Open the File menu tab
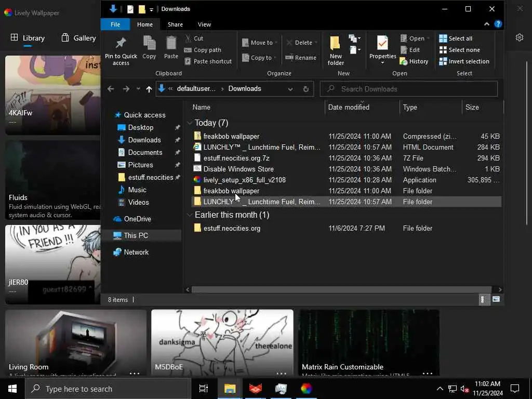The width and height of the screenshot is (532, 399). point(115,24)
